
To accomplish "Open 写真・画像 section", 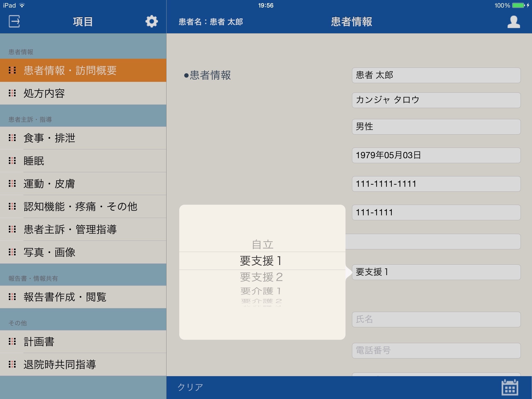I will (83, 252).
